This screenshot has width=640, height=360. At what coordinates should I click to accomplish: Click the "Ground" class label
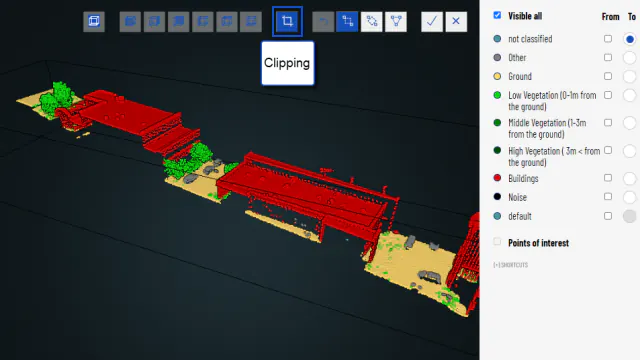(520, 76)
